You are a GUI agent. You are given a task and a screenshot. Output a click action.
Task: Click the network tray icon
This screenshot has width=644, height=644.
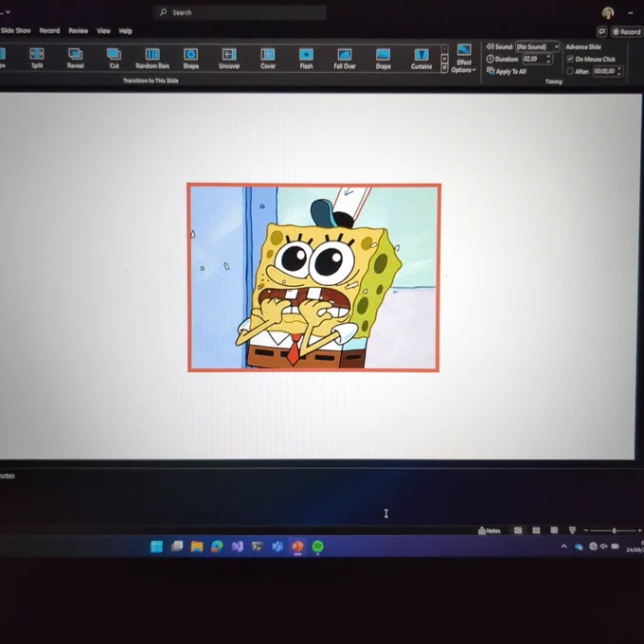point(593,546)
